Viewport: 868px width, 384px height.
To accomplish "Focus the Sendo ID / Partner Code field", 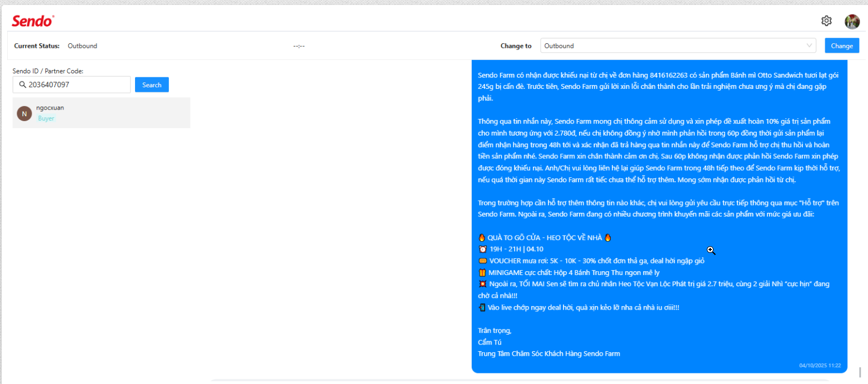I will 72,85.
